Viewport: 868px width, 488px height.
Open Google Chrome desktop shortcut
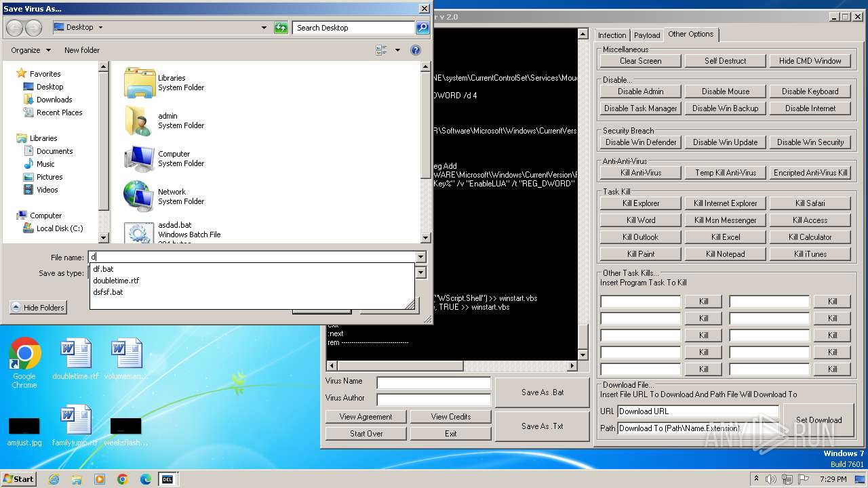click(24, 363)
